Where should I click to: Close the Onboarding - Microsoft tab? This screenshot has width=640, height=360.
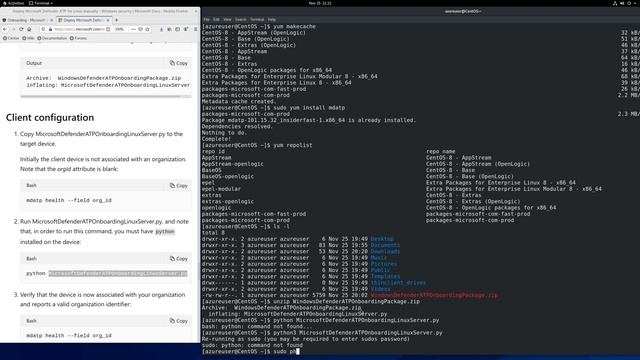coord(51,20)
